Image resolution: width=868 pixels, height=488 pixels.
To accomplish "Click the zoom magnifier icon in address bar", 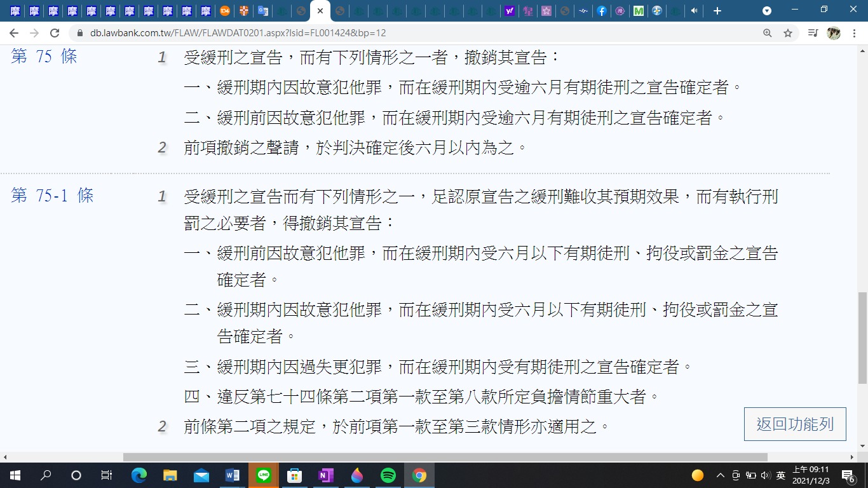I will [x=768, y=33].
